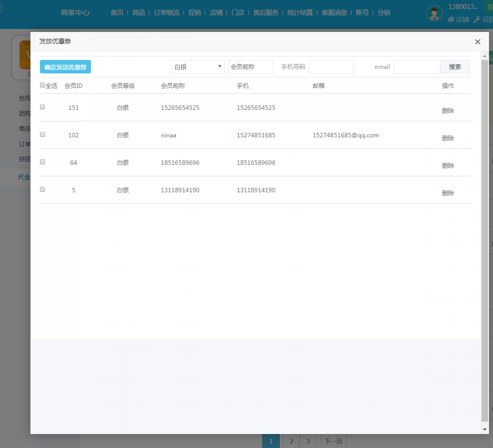The height and width of the screenshot is (448, 493).
Task: Click scrollbar down arrow in dialog
Action: click(485, 429)
